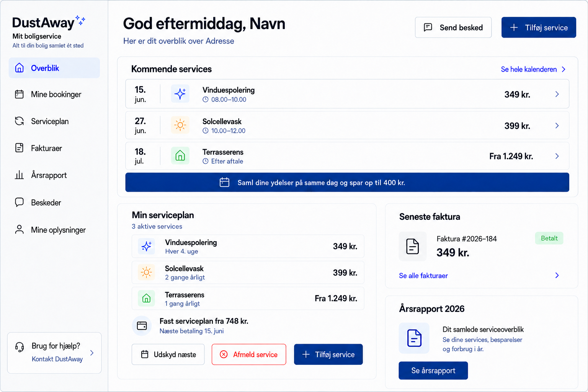Click the Betalt status badge
588x392 pixels.
(549, 238)
